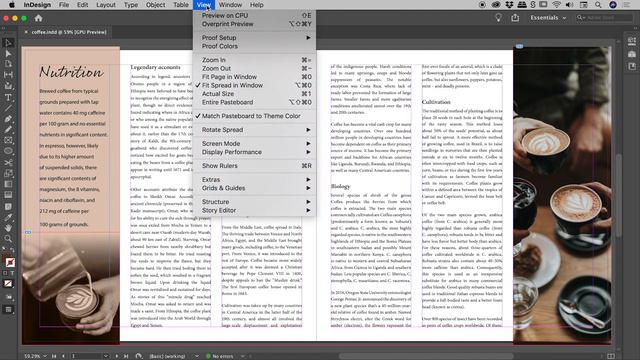Expand the Story Editor submenu
Viewport: 640px width, 360px height.
pyautogui.click(x=254, y=210)
